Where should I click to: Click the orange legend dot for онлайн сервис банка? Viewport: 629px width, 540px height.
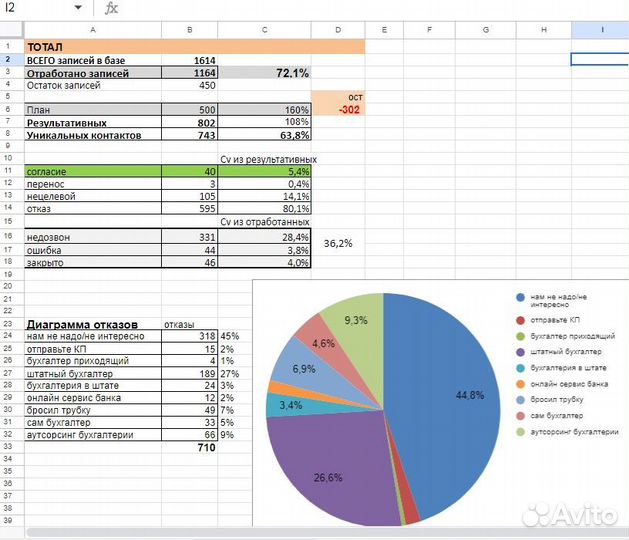tap(520, 384)
